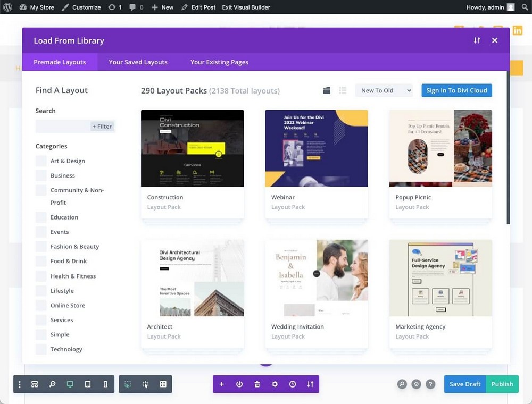The image size is (532, 404).
Task: Open the Architect layout pack thumbnail
Action: pyautogui.click(x=193, y=278)
